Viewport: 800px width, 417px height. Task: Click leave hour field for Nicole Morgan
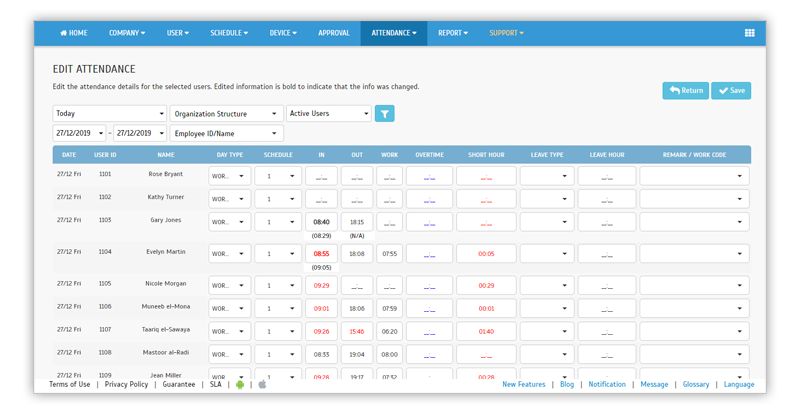(x=607, y=285)
